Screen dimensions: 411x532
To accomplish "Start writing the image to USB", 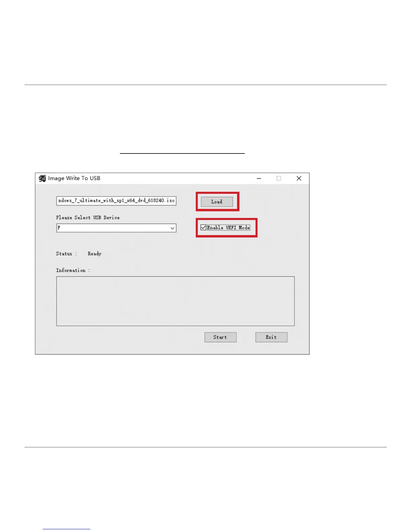I will (x=220, y=337).
